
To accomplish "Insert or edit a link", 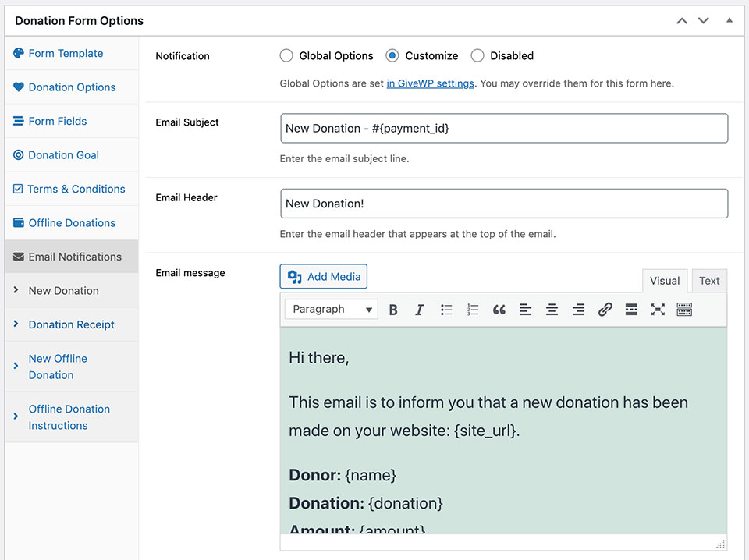I will click(605, 310).
